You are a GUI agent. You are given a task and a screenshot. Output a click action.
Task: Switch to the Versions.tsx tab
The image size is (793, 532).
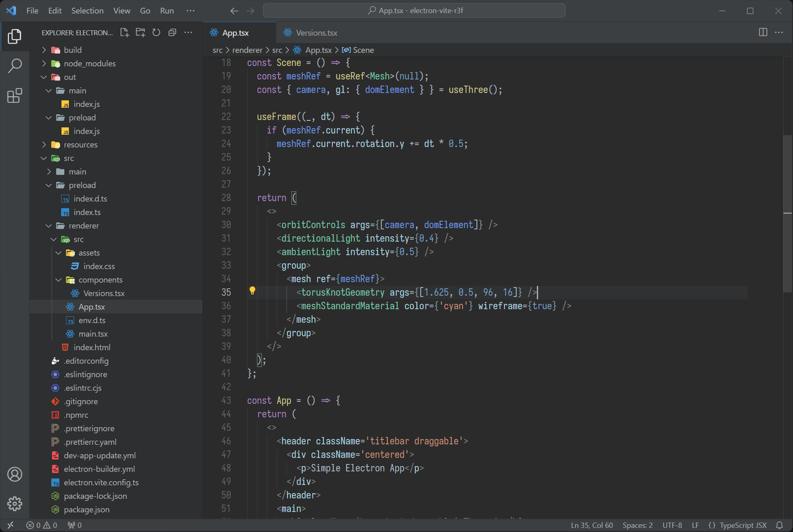(316, 33)
